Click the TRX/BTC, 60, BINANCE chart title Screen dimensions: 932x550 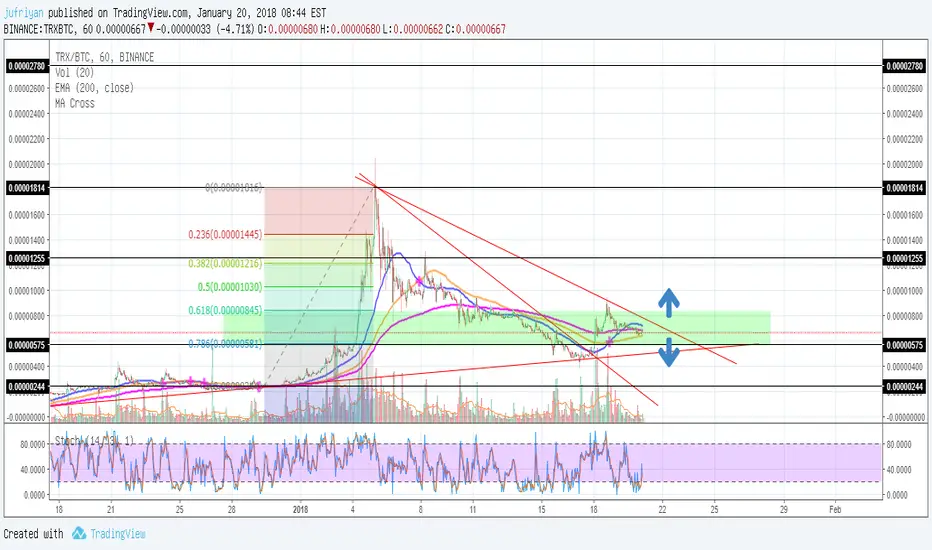click(x=105, y=57)
